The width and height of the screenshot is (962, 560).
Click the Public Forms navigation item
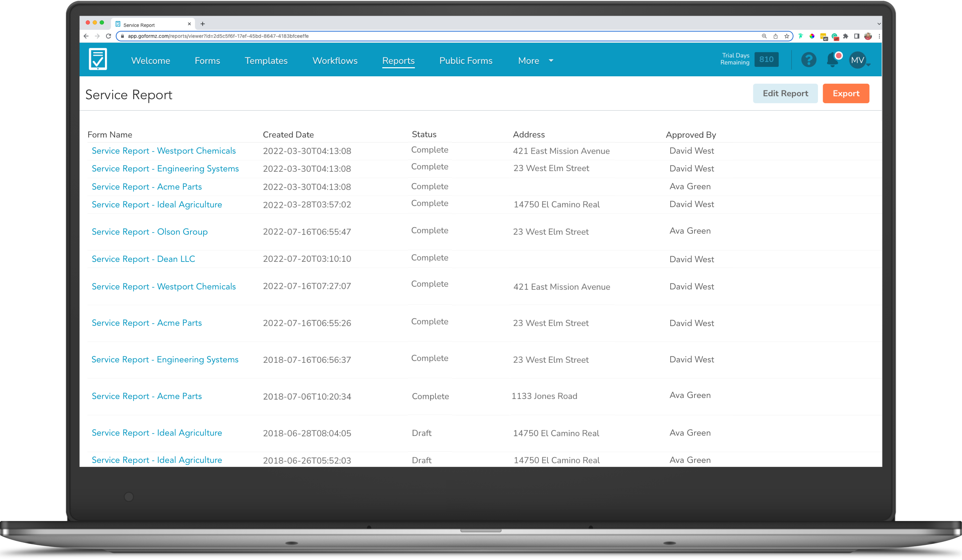click(466, 61)
